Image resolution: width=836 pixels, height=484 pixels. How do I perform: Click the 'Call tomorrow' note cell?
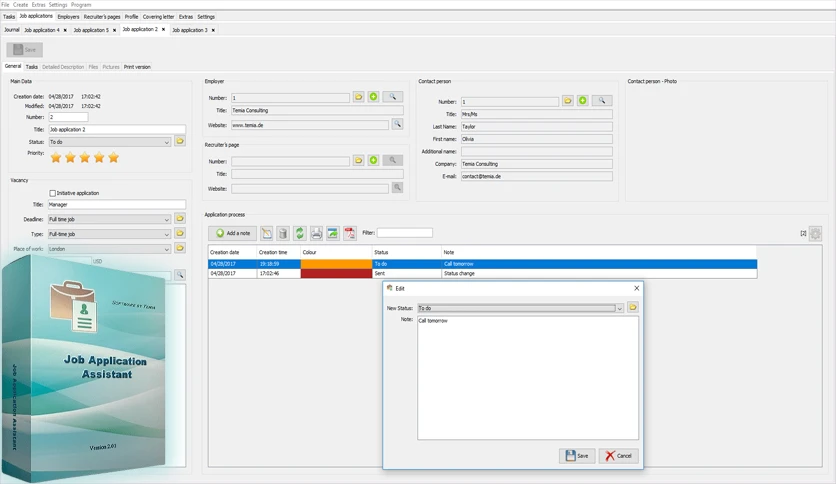click(599, 264)
